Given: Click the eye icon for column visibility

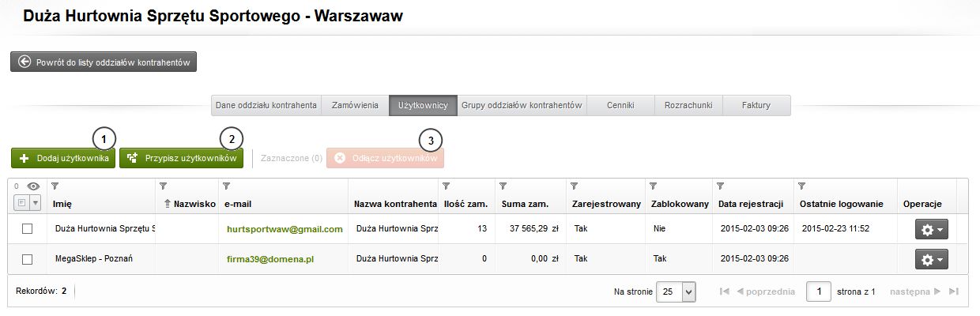Looking at the screenshot, I should 32,186.
